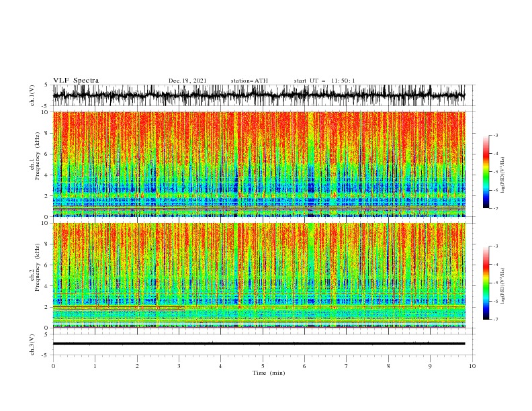Click the ch.1 spectrogram color bar

click(x=486, y=172)
